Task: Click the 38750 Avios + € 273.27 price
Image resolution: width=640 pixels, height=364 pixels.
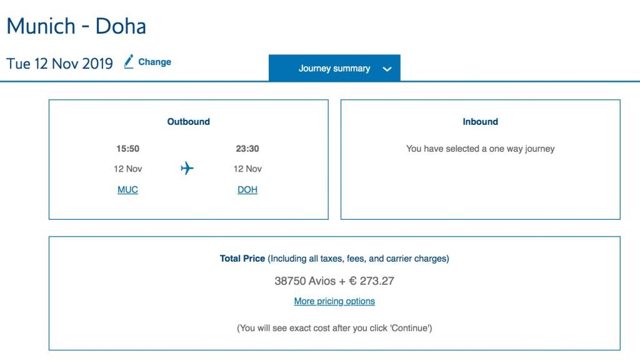Action: pyautogui.click(x=334, y=281)
